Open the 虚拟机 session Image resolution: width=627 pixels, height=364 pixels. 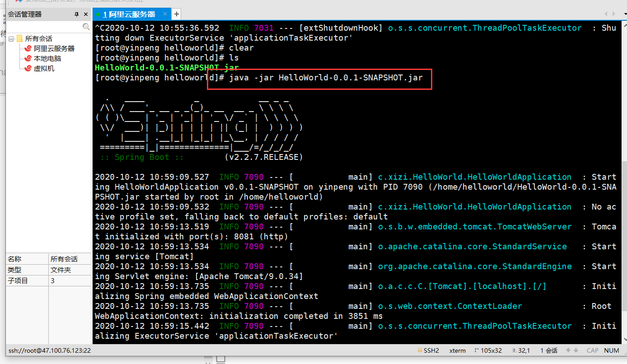click(x=44, y=69)
